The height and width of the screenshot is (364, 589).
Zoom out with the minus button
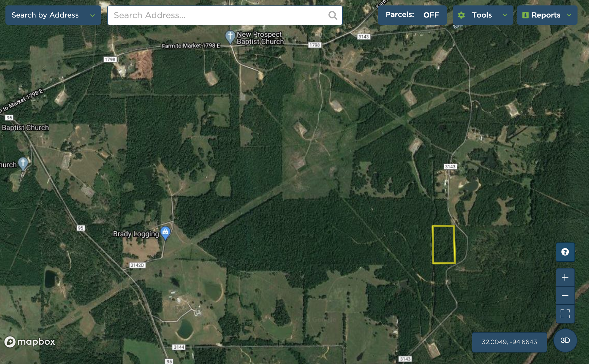565,295
